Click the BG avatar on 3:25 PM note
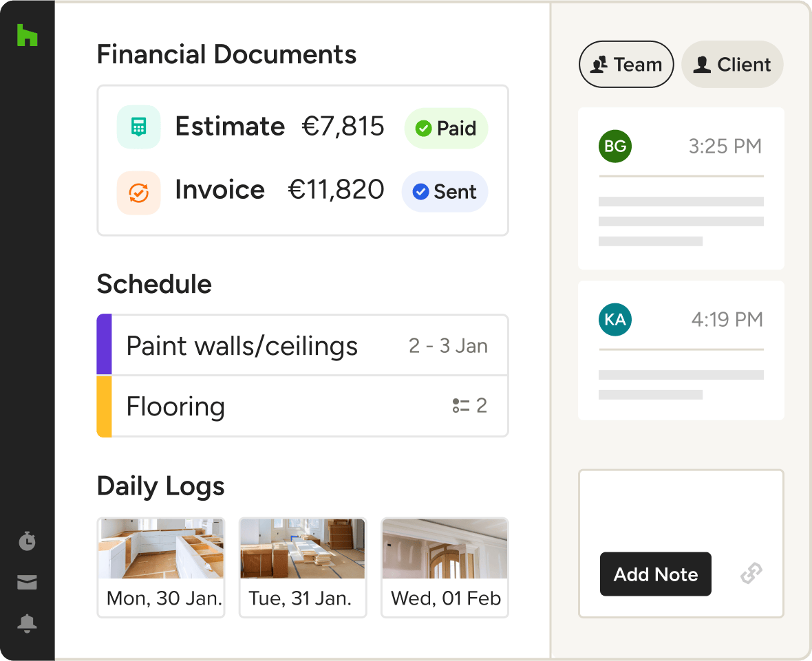Screen dimensions: 812x661 [x=615, y=146]
